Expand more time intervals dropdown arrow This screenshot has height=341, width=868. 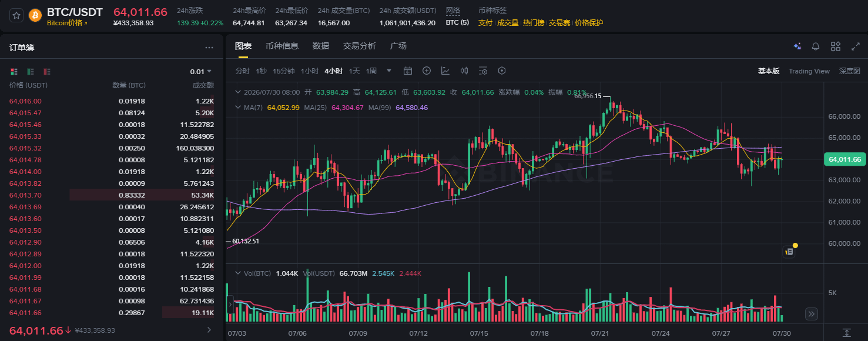pyautogui.click(x=389, y=71)
